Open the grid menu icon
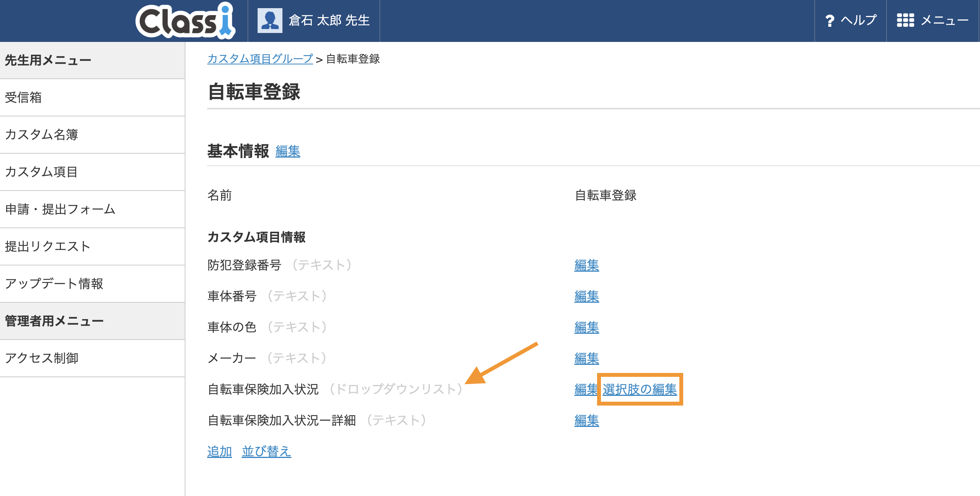Image resolution: width=980 pixels, height=496 pixels. point(905,20)
